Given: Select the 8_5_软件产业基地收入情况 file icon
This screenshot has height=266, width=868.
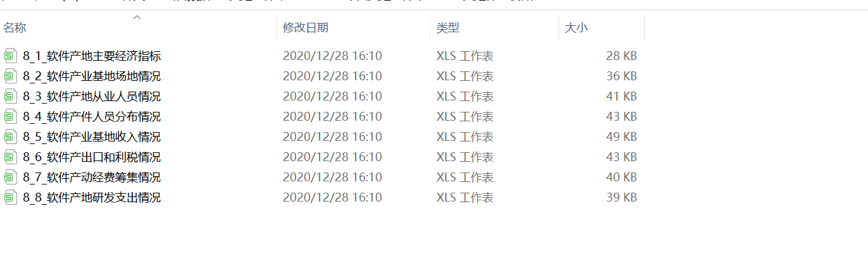Looking at the screenshot, I should tap(9, 136).
